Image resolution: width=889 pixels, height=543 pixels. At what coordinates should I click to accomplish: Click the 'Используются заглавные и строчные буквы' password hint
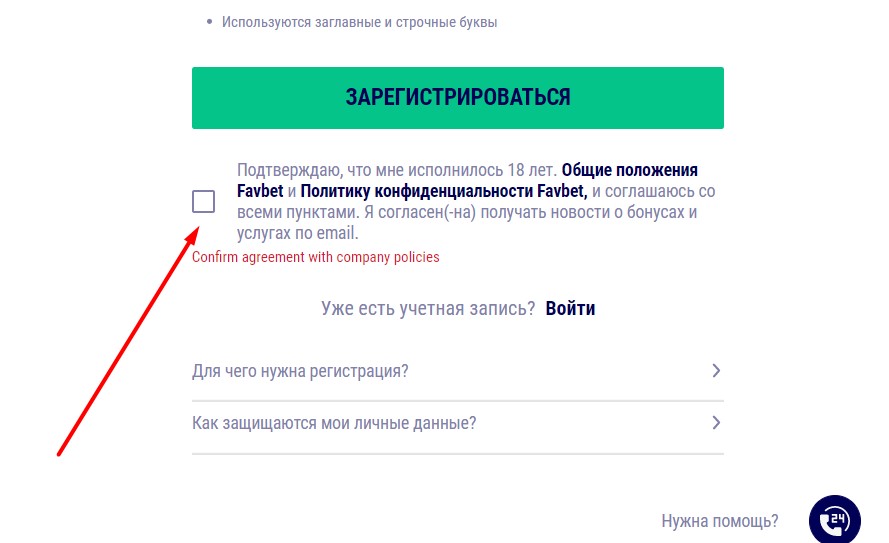click(x=359, y=22)
